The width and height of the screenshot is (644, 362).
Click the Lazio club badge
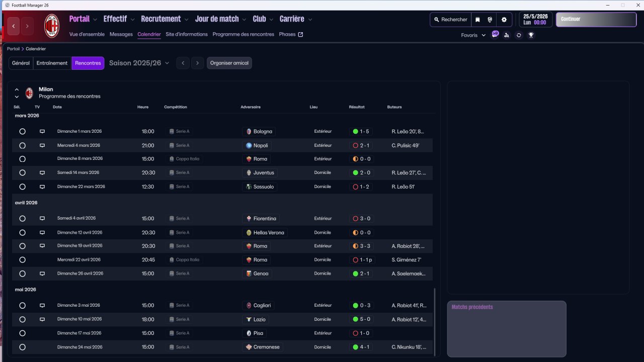pyautogui.click(x=249, y=320)
